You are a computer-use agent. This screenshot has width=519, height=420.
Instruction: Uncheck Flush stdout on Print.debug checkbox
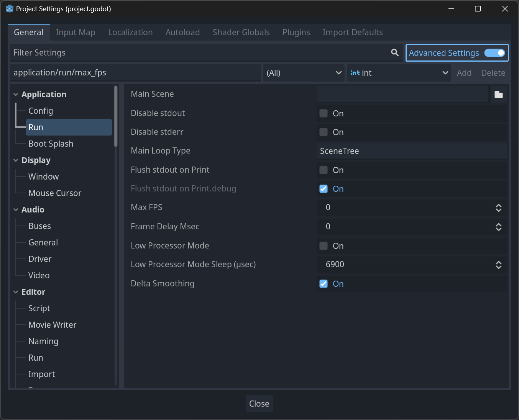pos(324,189)
